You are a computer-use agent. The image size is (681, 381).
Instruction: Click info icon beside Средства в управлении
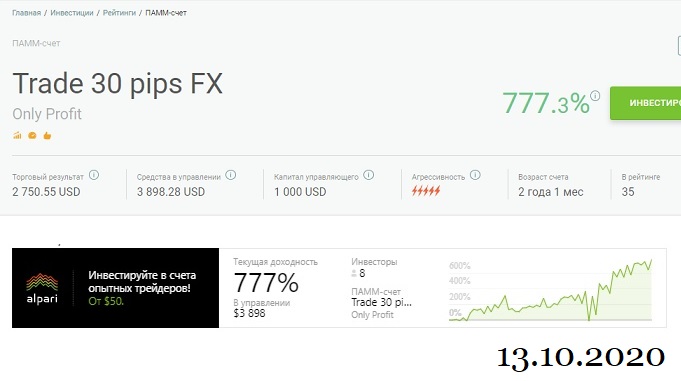(231, 175)
